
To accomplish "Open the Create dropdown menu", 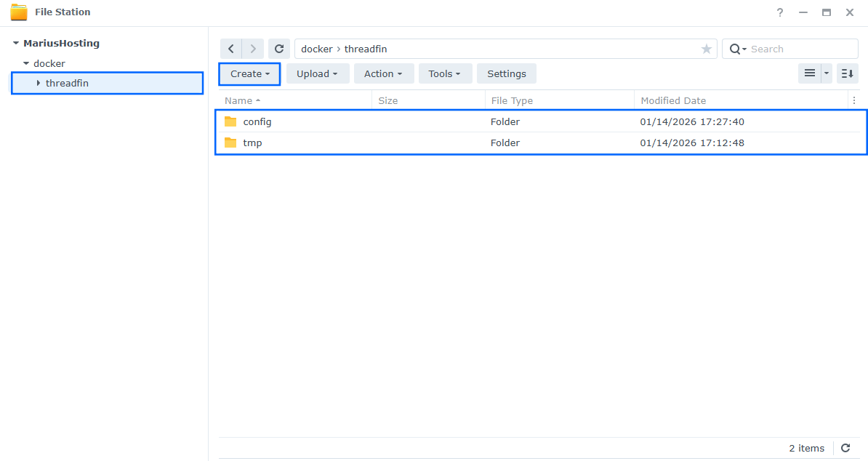I will [249, 73].
